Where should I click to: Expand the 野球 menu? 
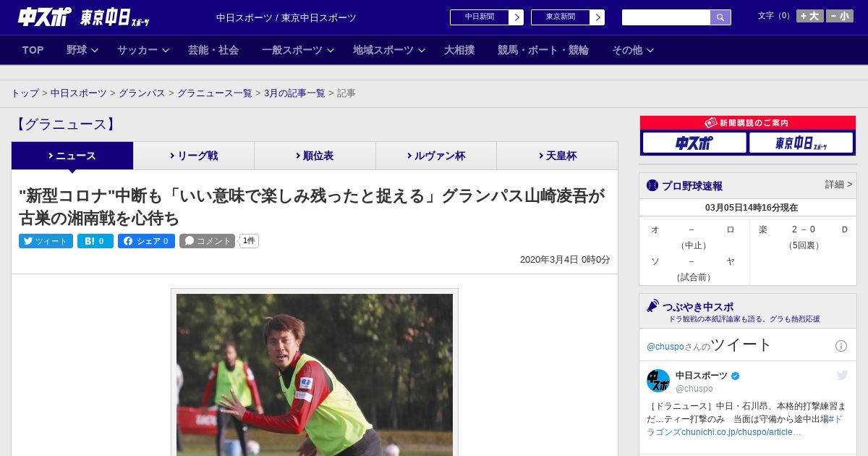point(82,50)
